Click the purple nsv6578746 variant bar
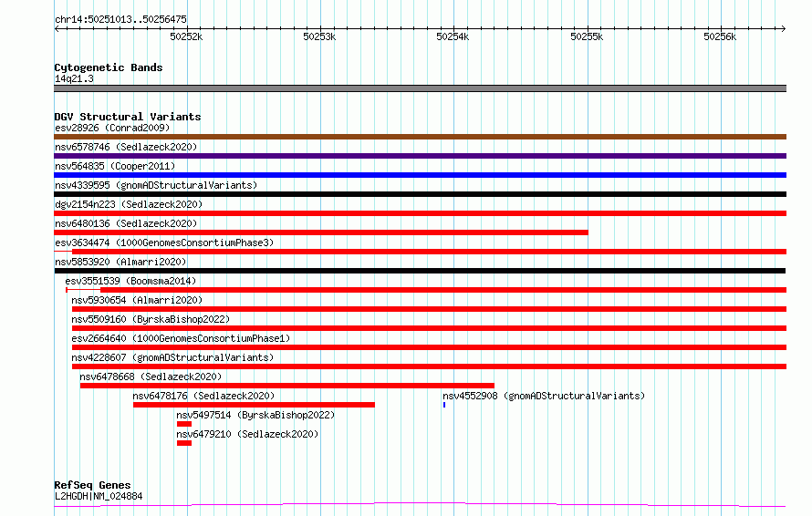This screenshot has height=516, width=812. click(420, 156)
